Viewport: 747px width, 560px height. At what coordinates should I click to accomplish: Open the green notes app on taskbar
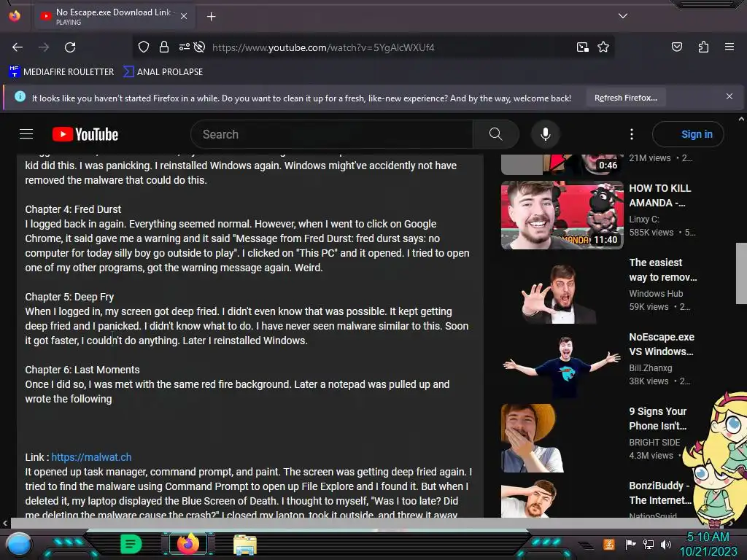click(131, 544)
